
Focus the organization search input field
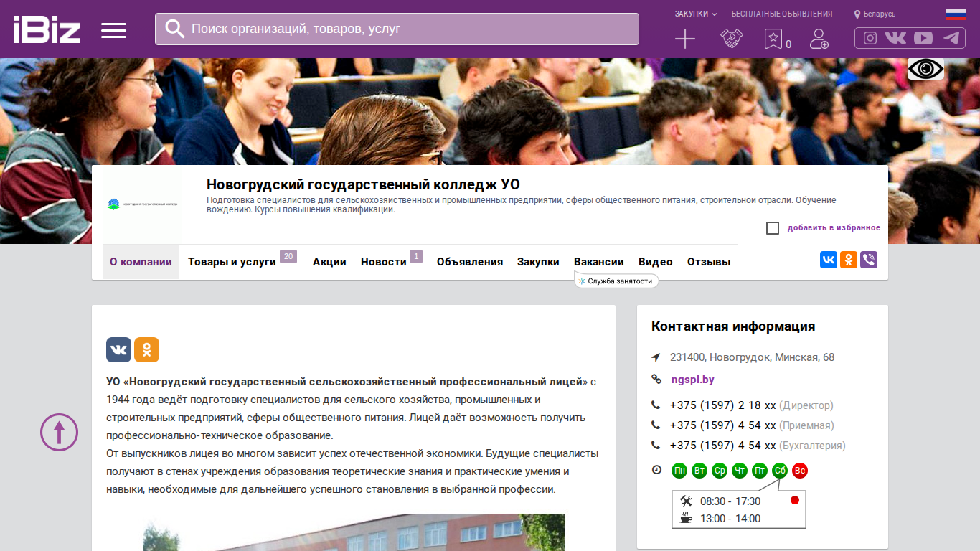pos(397,29)
